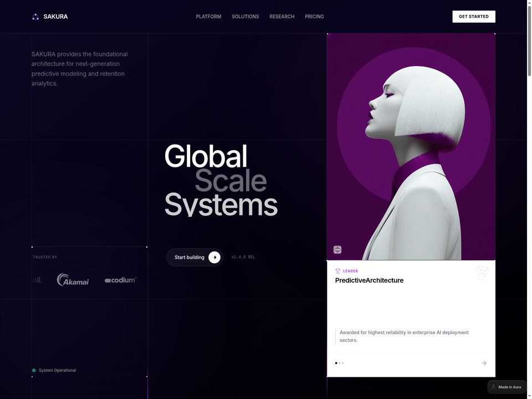Click the page's vertical scrollbar thumb

click(x=529, y=40)
